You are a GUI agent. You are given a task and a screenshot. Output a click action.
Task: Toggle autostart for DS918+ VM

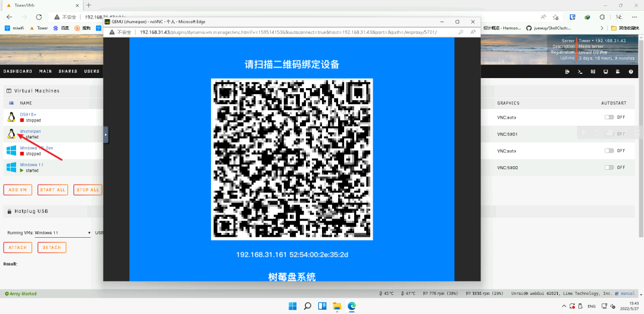click(x=609, y=117)
